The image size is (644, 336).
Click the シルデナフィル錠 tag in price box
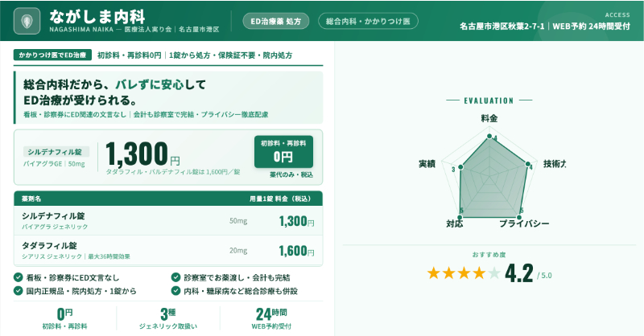point(55,150)
